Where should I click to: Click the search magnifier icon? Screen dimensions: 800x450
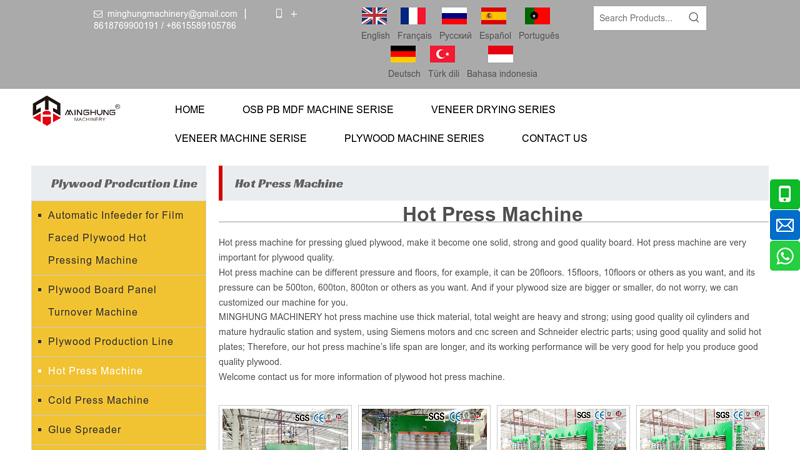coord(694,18)
